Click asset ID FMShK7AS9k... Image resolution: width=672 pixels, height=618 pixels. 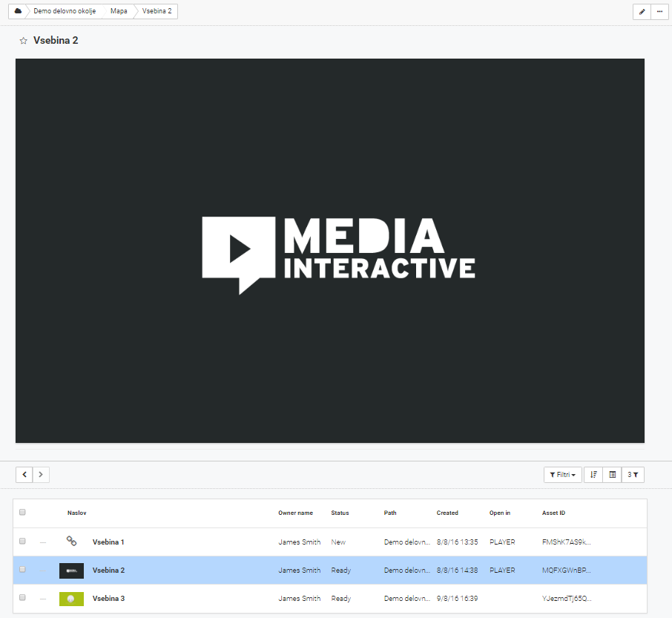[567, 542]
